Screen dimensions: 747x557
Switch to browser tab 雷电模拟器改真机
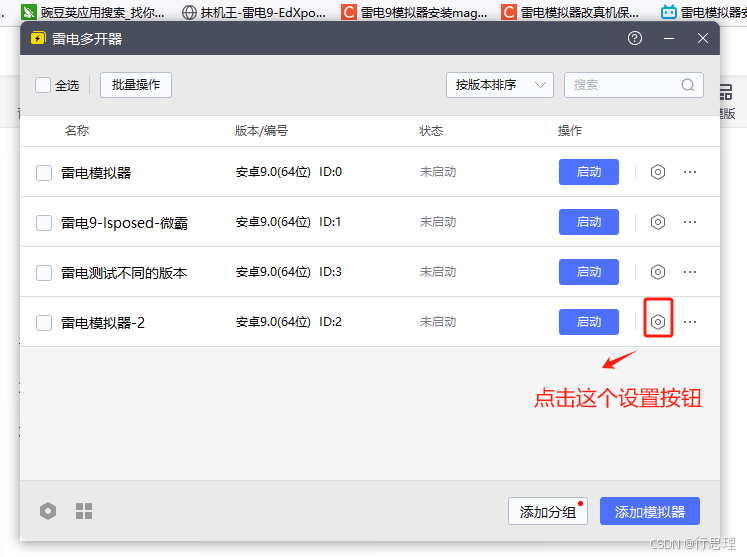[571, 12]
